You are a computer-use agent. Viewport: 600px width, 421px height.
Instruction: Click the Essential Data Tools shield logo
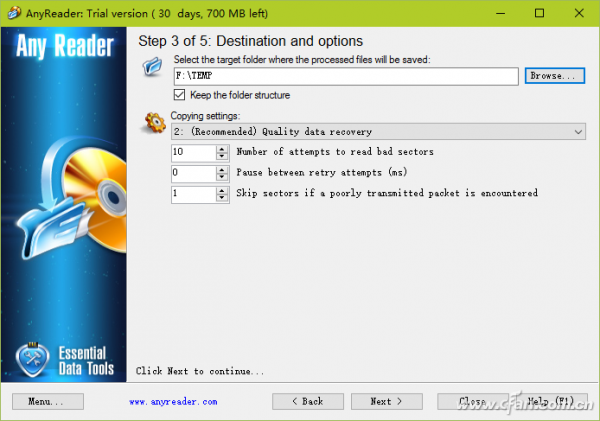click(33, 360)
